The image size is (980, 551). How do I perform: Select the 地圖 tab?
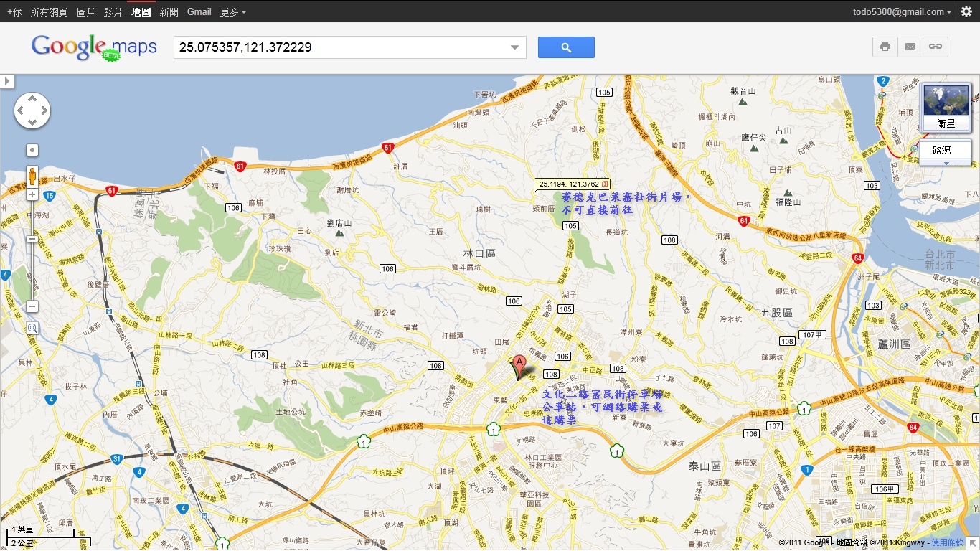(x=141, y=11)
